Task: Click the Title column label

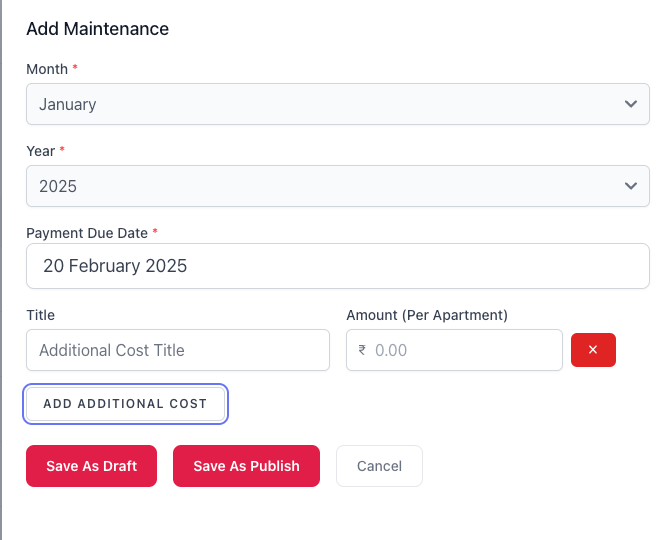Action: coord(40,315)
